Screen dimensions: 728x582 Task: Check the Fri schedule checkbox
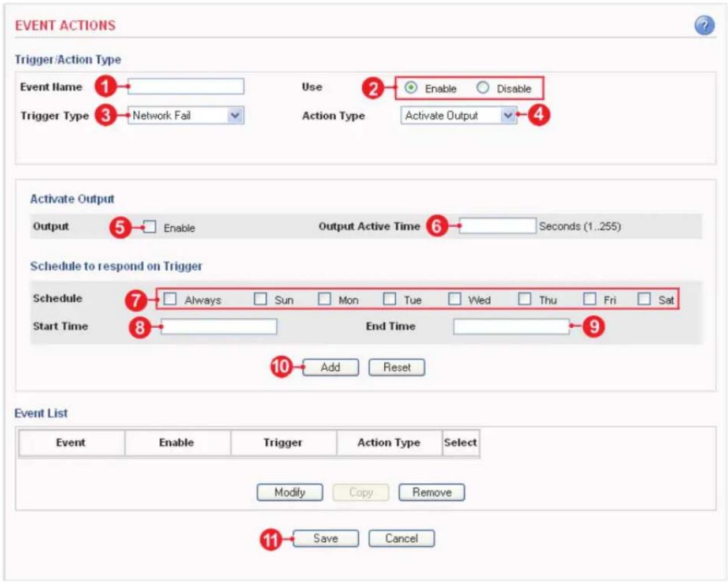[x=590, y=299]
